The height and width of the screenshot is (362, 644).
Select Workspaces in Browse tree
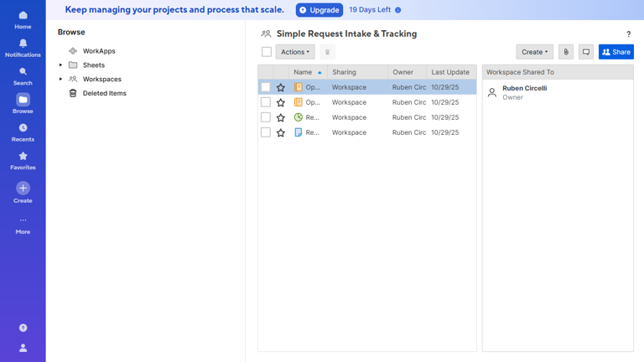click(101, 80)
